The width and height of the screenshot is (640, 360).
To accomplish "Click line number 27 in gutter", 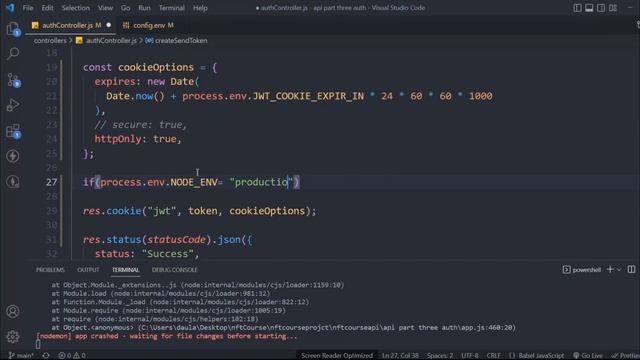I will [51, 182].
